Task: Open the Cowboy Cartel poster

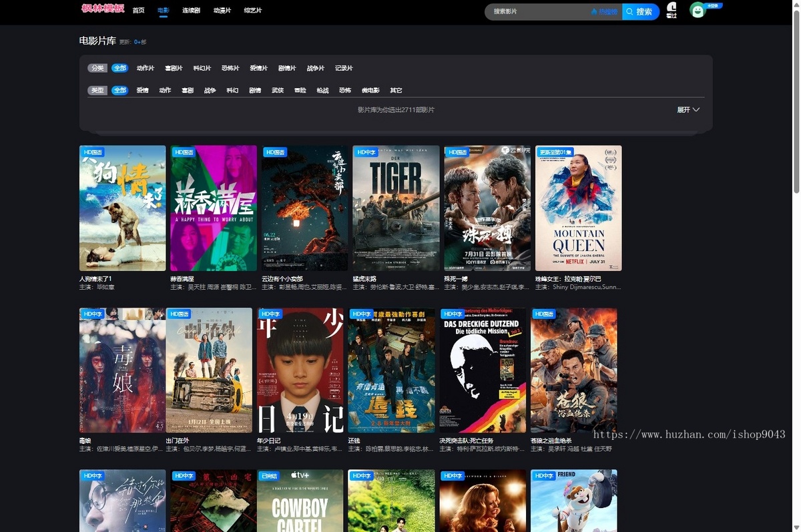Action: [300, 501]
